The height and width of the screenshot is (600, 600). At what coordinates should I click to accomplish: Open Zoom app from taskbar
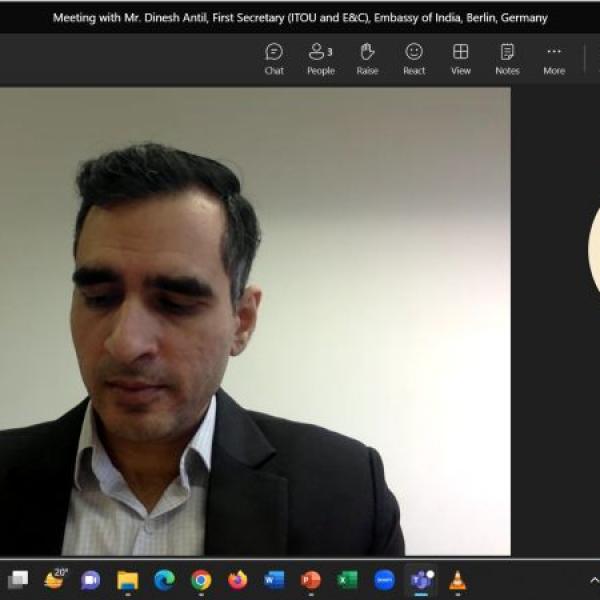[384, 580]
